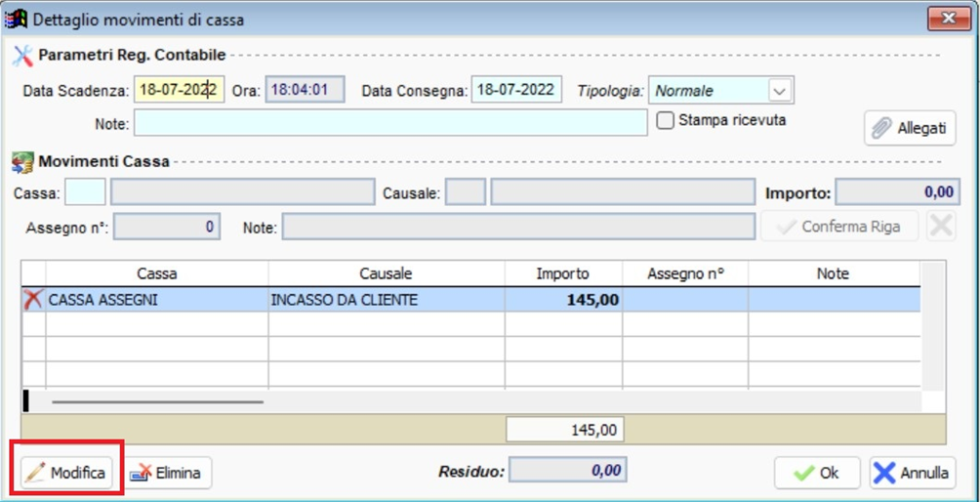Enable the Stampa ricevuta checkbox
The height and width of the screenshot is (502, 980).
coord(666,121)
